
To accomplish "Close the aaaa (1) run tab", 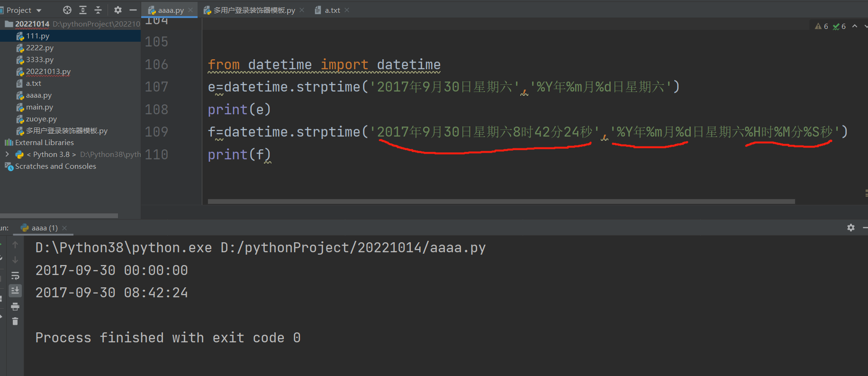I will (x=64, y=228).
